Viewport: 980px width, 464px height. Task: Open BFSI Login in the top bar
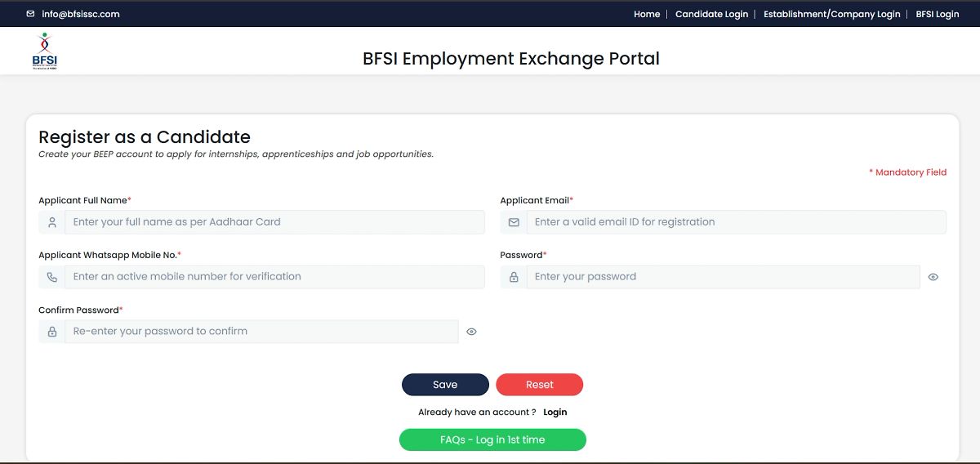(x=937, y=14)
